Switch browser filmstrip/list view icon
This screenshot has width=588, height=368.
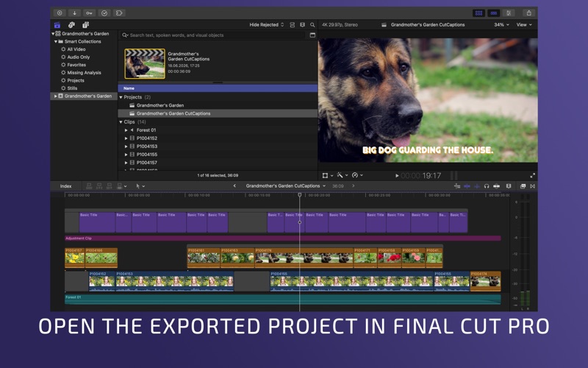coord(302,25)
